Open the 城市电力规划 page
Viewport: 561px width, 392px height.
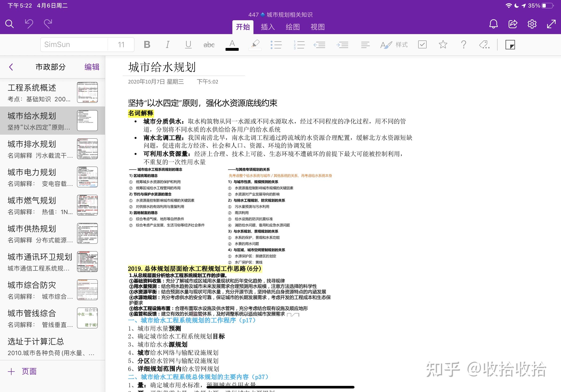tap(53, 177)
